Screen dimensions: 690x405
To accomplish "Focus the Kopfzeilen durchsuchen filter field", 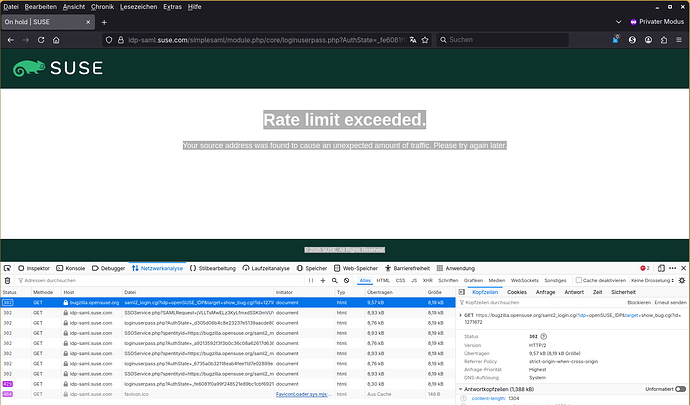I will (541, 302).
